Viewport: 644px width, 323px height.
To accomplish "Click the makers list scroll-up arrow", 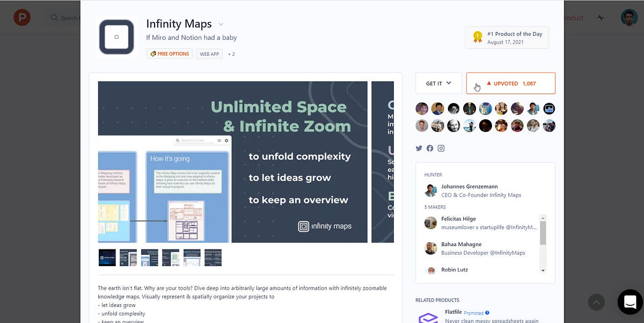I will click(x=543, y=218).
